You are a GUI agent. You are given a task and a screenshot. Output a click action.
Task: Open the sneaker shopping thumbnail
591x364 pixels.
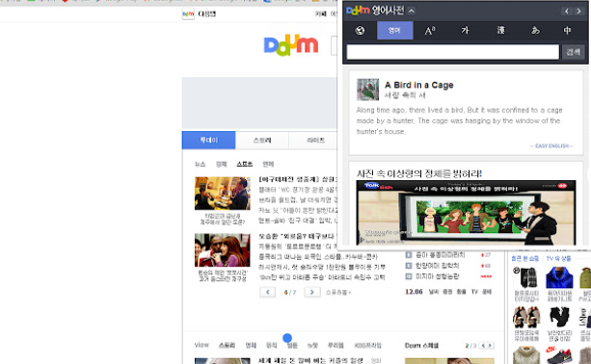(x=559, y=355)
